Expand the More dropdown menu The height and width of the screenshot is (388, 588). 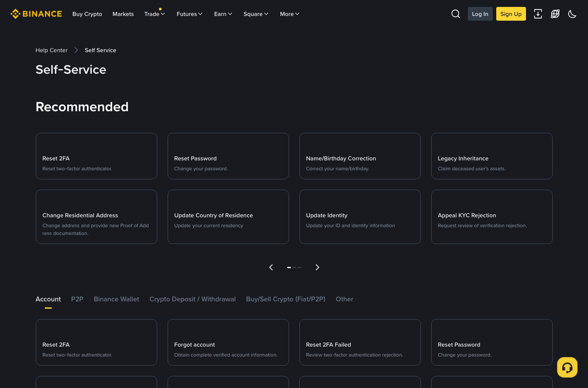(x=289, y=14)
